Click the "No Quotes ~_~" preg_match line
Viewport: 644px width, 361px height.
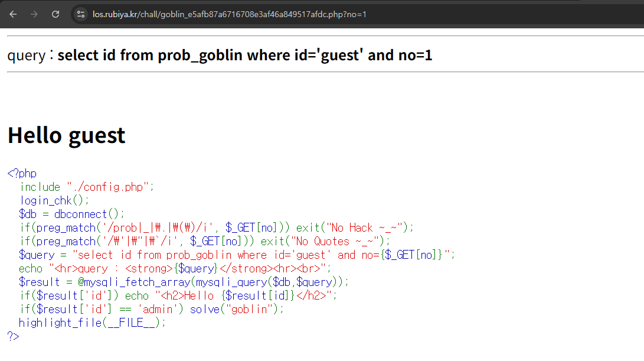coord(205,241)
